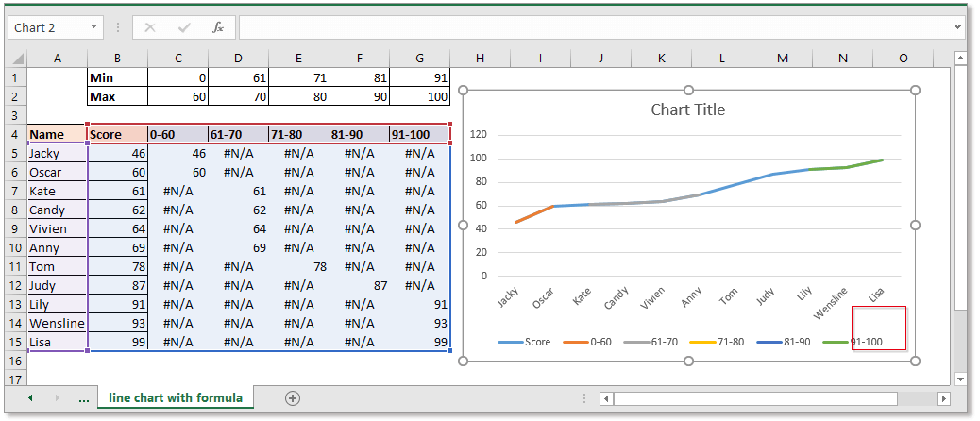The width and height of the screenshot is (980, 421).
Task: Show hidden sheets via ellipsis button
Action: [x=84, y=398]
